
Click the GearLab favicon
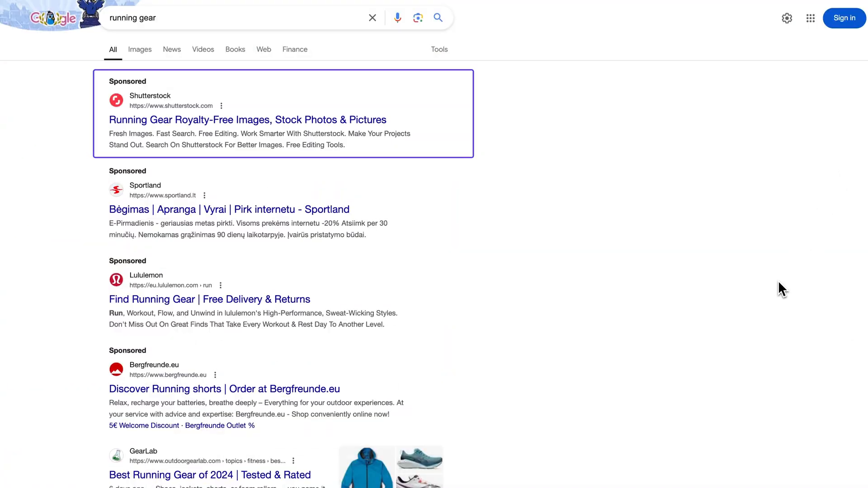coord(116,455)
